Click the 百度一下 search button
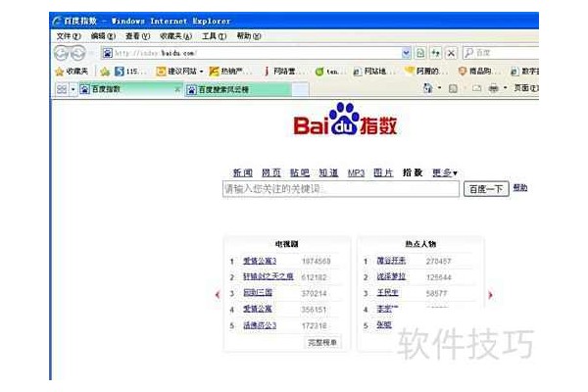The image size is (588, 392). click(x=486, y=189)
